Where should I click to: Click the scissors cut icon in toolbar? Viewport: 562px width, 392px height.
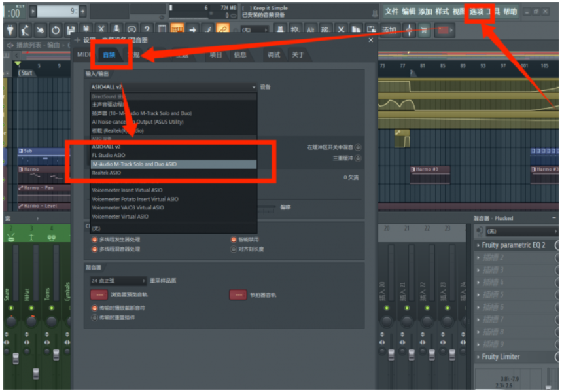click(x=101, y=29)
